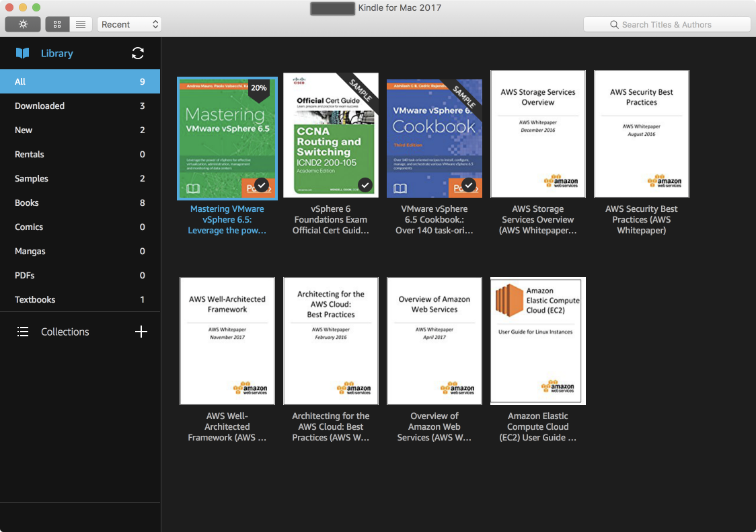Switch to list view
This screenshot has height=532, width=756.
pyautogui.click(x=81, y=24)
